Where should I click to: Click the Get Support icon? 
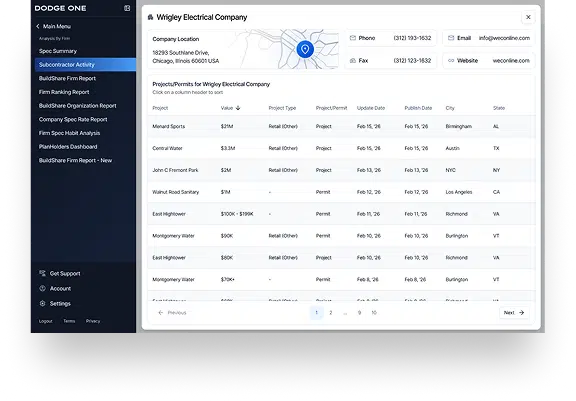tap(43, 273)
